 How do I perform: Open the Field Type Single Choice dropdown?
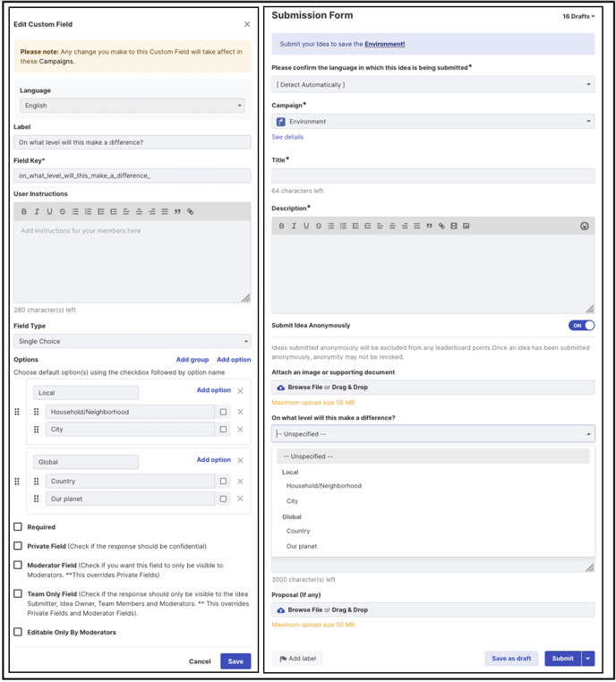[133, 341]
